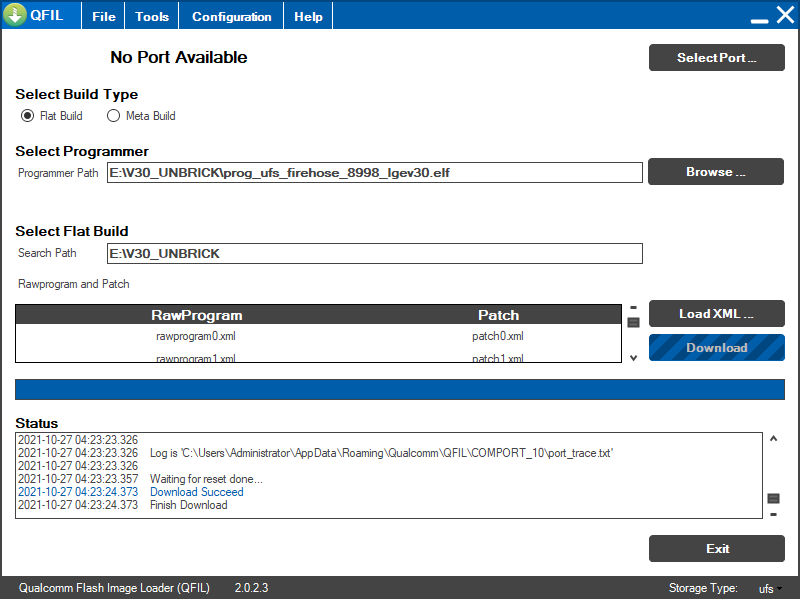Open the Tools menu
800x599 pixels.
(152, 16)
